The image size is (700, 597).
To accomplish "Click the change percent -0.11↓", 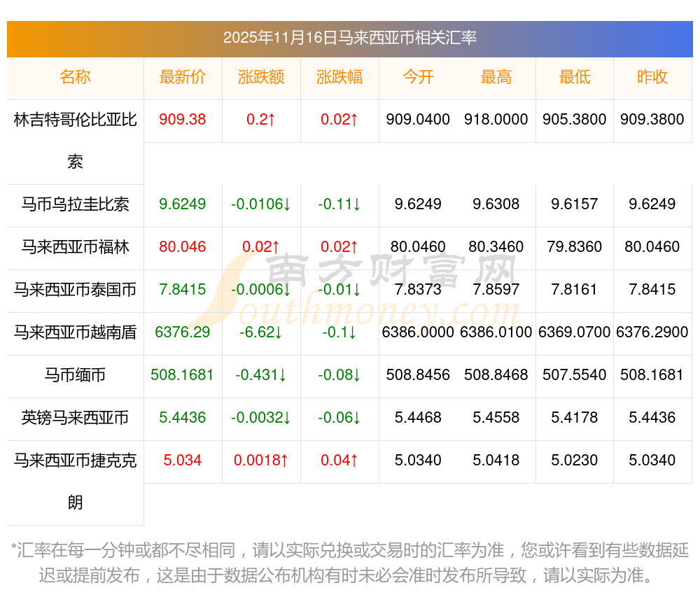I will point(339,204).
